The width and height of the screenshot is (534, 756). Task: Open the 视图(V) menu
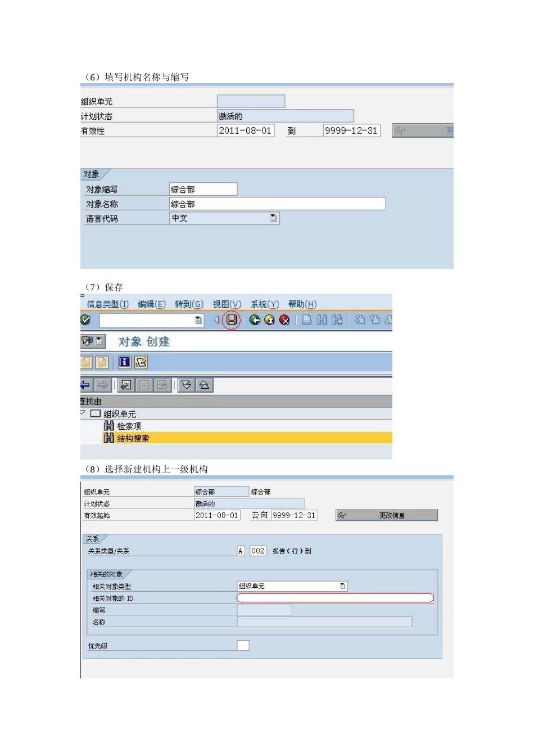point(227,304)
